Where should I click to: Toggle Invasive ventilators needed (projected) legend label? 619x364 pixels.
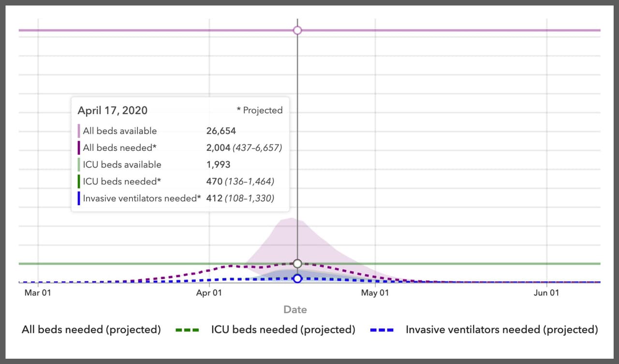(501, 330)
